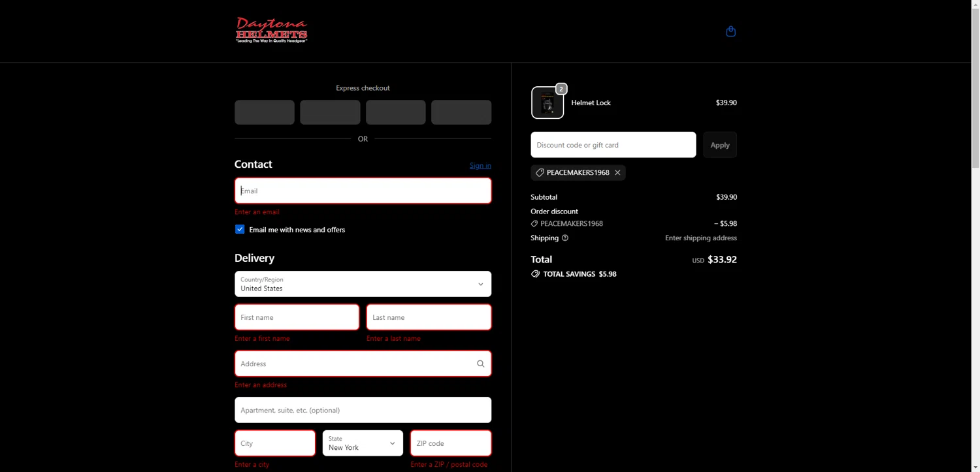The height and width of the screenshot is (472, 980).
Task: Click the 'Enter an address' error message
Action: tap(261, 385)
